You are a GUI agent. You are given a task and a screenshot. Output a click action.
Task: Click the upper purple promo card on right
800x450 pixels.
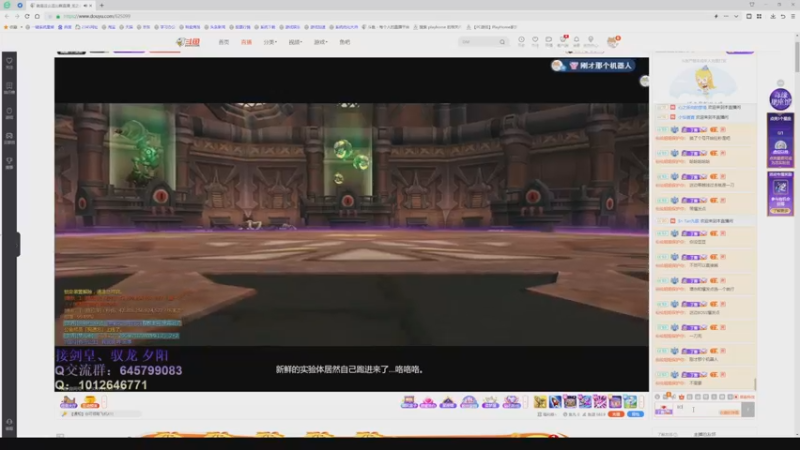click(x=780, y=141)
